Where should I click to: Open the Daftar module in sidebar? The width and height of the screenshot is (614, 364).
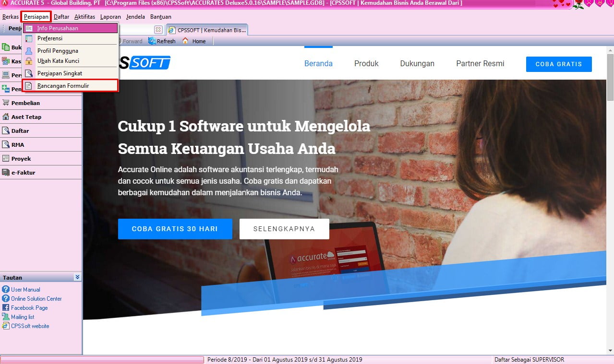click(x=41, y=130)
